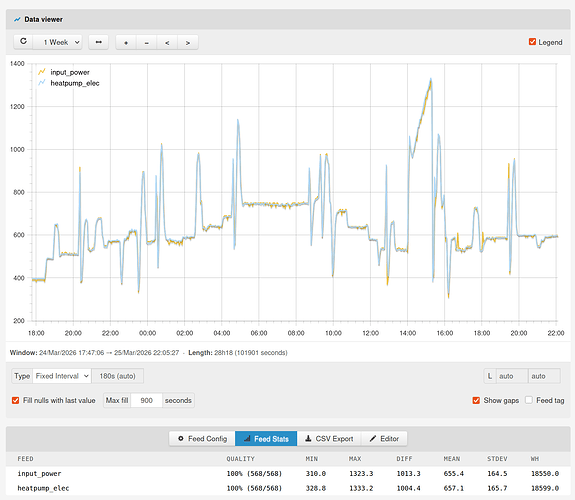575x500 pixels.
Task: Click the heatpump_elec legend line icon
Action: pyautogui.click(x=42, y=83)
